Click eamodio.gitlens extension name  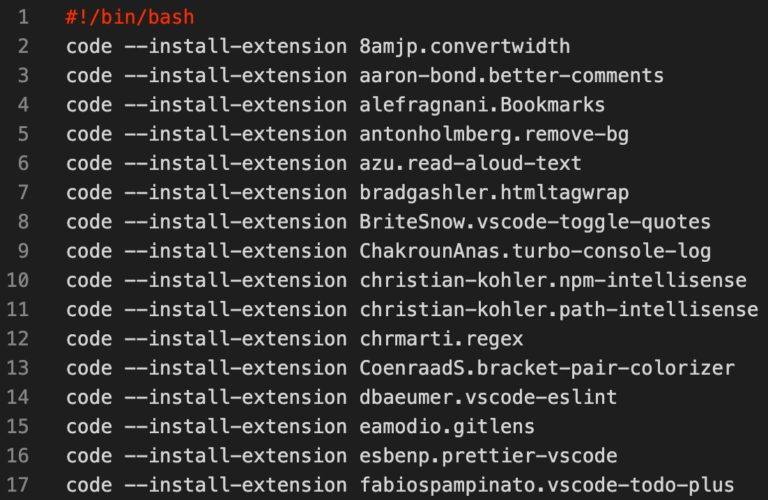point(447,427)
